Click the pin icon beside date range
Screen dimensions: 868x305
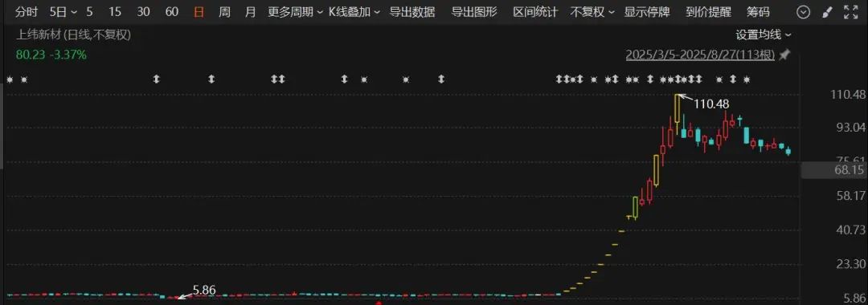coord(784,55)
